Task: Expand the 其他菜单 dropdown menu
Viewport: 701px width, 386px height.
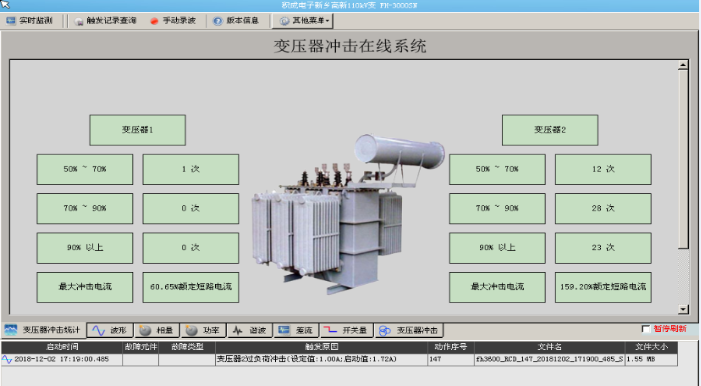Action: coord(303,21)
